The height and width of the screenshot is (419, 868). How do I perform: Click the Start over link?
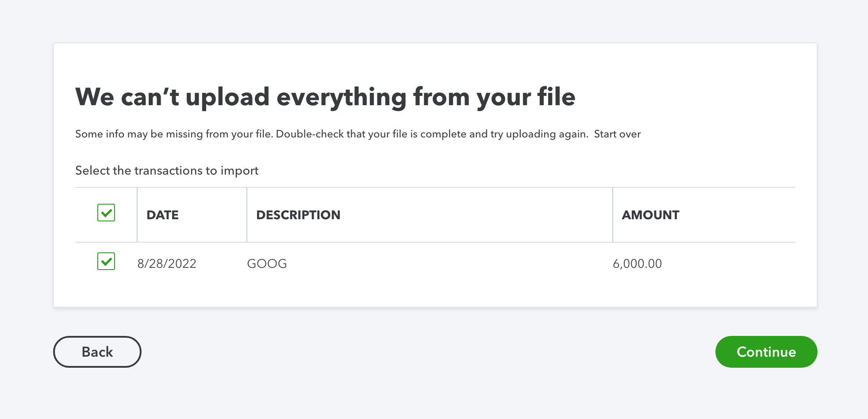click(617, 134)
